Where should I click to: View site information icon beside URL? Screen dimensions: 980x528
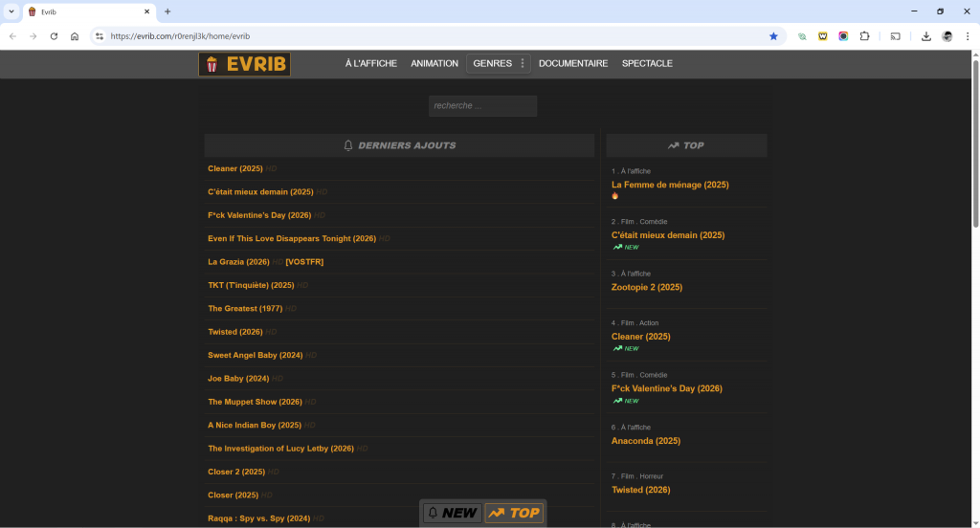point(99,36)
